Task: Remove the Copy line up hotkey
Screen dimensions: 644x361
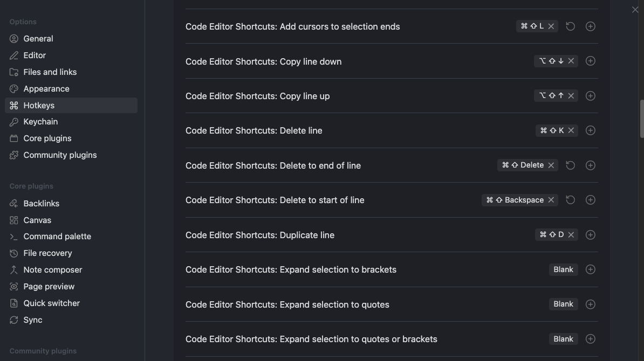Action: (571, 96)
